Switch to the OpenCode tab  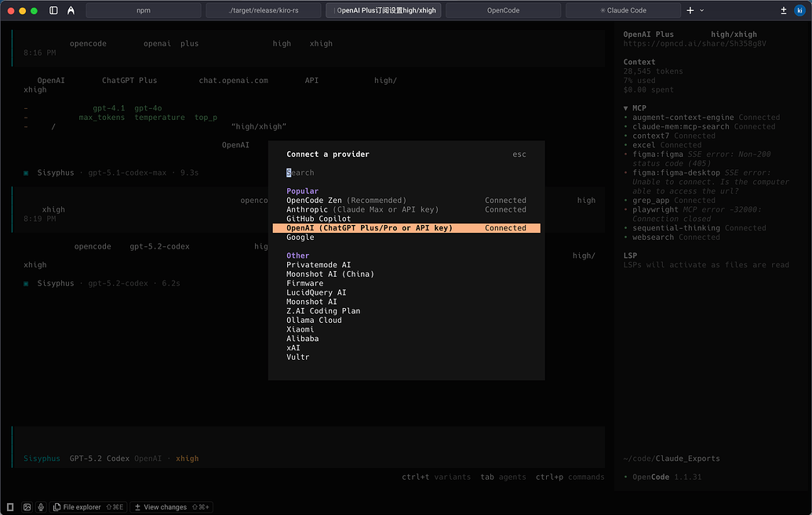click(x=504, y=10)
